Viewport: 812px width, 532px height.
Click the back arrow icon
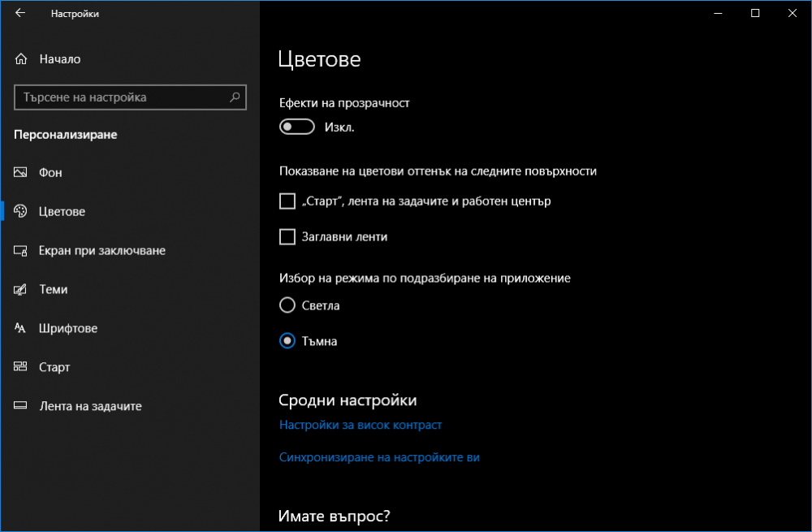click(x=20, y=13)
